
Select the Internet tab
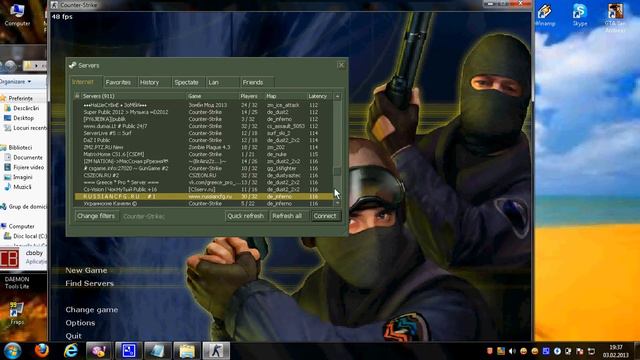pyautogui.click(x=86, y=82)
